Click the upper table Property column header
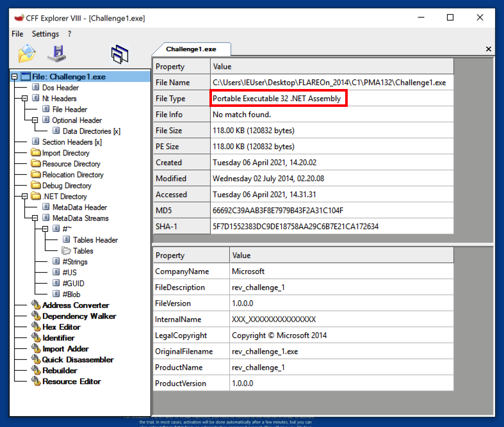This screenshot has width=504, height=427. tap(182, 67)
